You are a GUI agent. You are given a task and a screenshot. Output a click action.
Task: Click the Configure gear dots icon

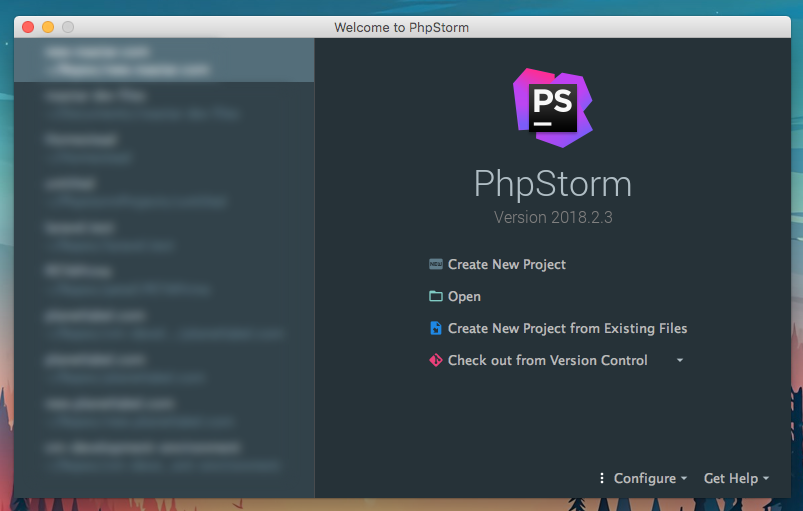pyautogui.click(x=602, y=478)
